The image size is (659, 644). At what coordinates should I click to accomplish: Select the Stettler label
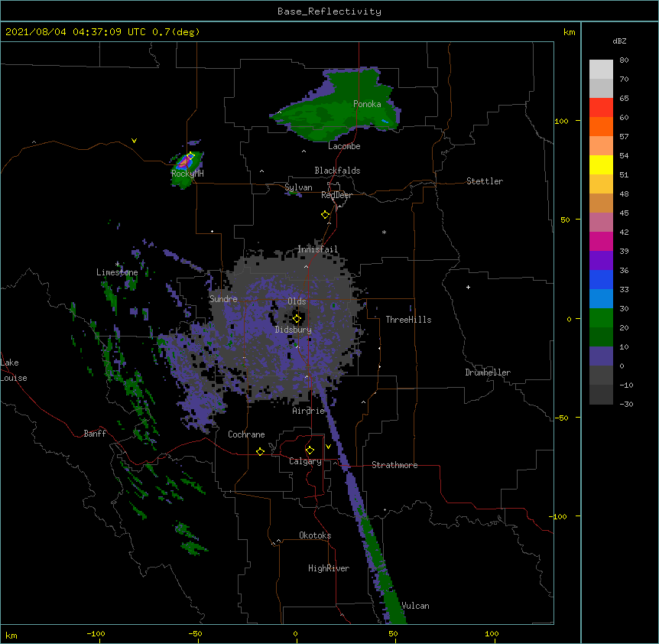click(x=485, y=181)
